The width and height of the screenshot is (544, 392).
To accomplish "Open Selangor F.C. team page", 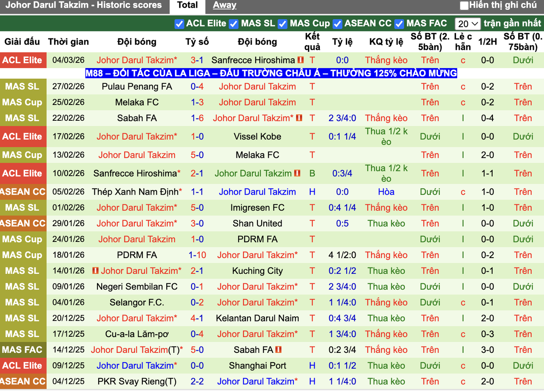I will coord(137,302).
